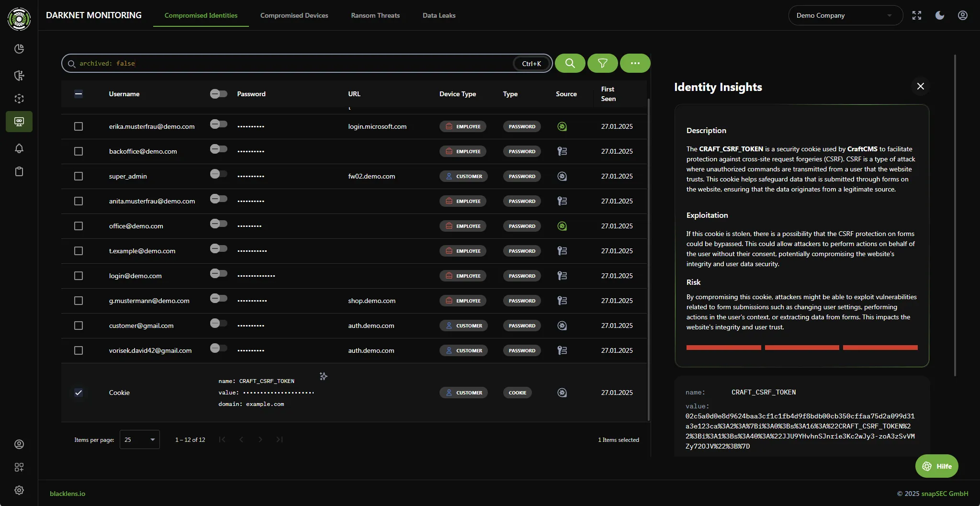The width and height of the screenshot is (980, 506).
Task: Open the darknet monitoring sidebar icon
Action: click(19, 122)
